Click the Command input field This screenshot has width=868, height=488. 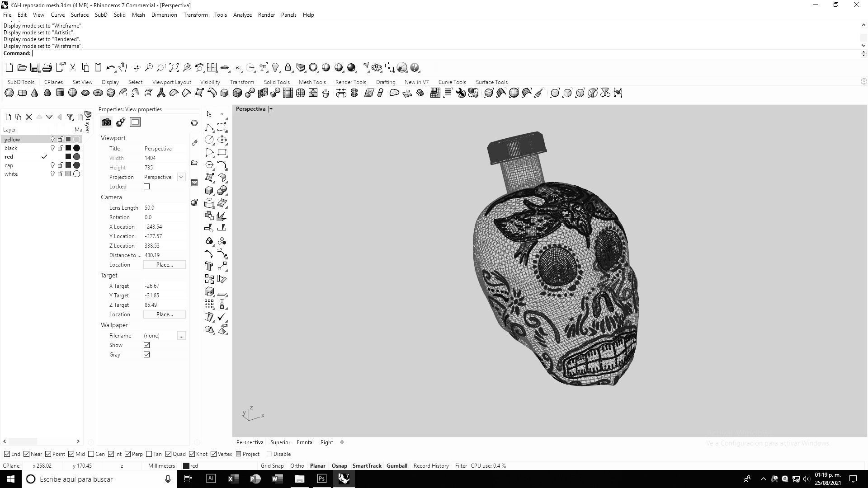pyautogui.click(x=445, y=53)
